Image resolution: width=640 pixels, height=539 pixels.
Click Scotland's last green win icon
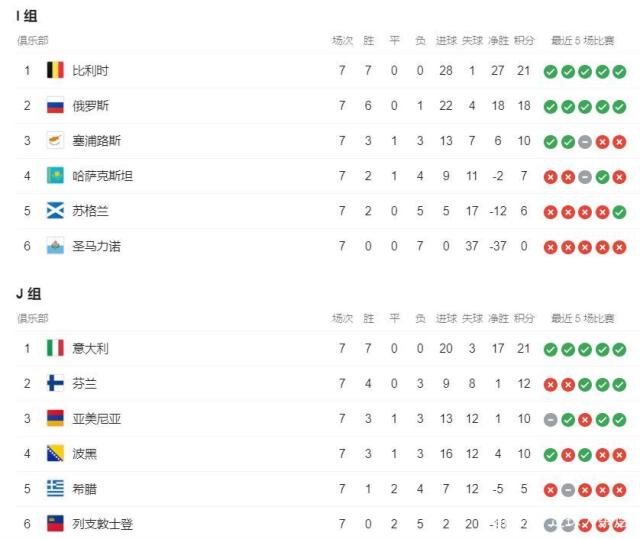pos(619,212)
